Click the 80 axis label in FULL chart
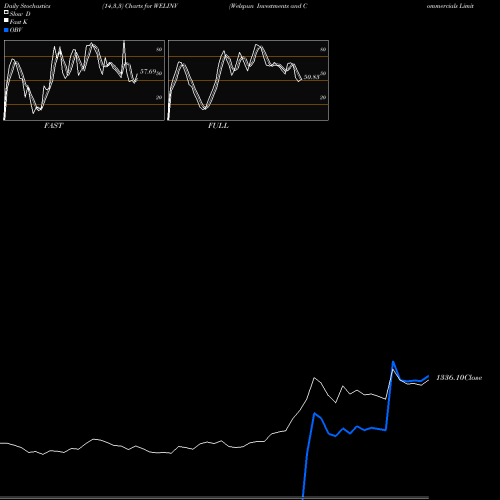This screenshot has height=500, width=500. point(323,49)
